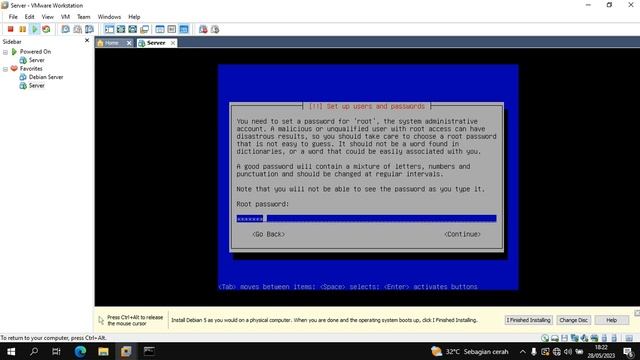Open the File menu
The image size is (640, 360).
tap(13, 17)
